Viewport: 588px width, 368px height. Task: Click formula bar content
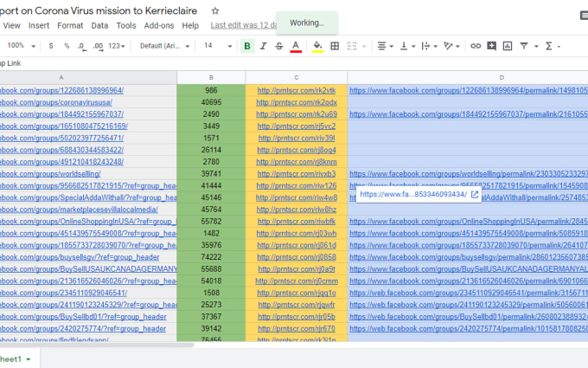point(10,63)
